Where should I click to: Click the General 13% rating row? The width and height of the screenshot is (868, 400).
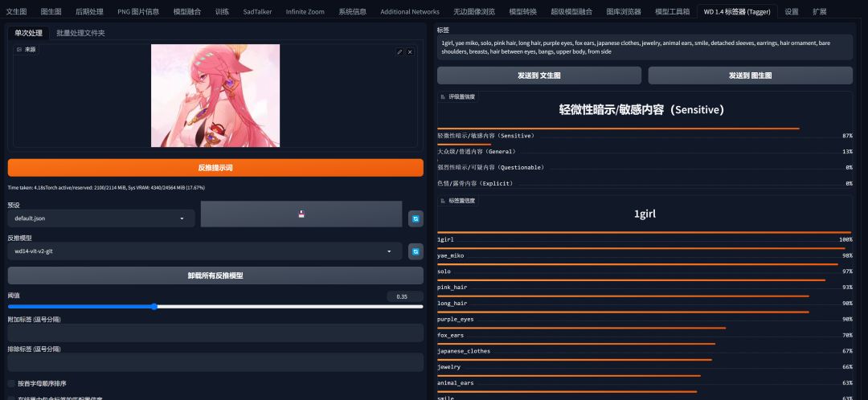pyautogui.click(x=645, y=149)
